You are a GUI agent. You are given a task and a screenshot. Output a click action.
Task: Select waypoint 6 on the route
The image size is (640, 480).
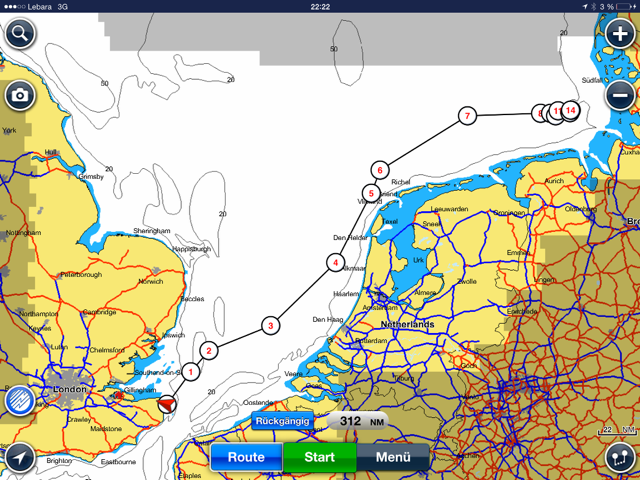380,170
